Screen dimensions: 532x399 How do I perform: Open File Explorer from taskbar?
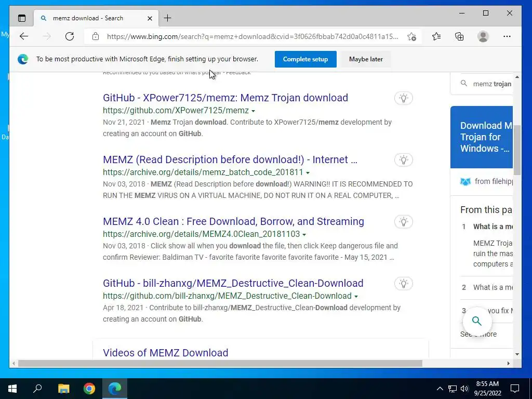coord(63,389)
